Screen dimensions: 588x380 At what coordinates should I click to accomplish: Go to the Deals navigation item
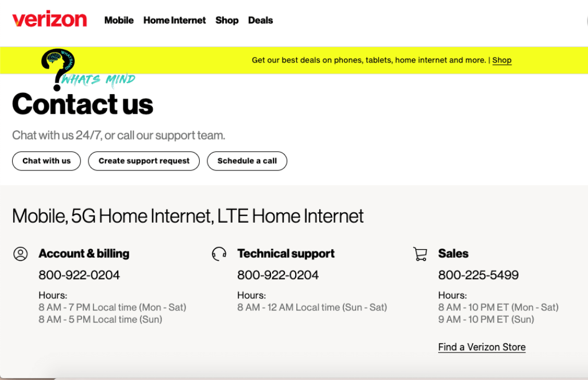pos(260,20)
